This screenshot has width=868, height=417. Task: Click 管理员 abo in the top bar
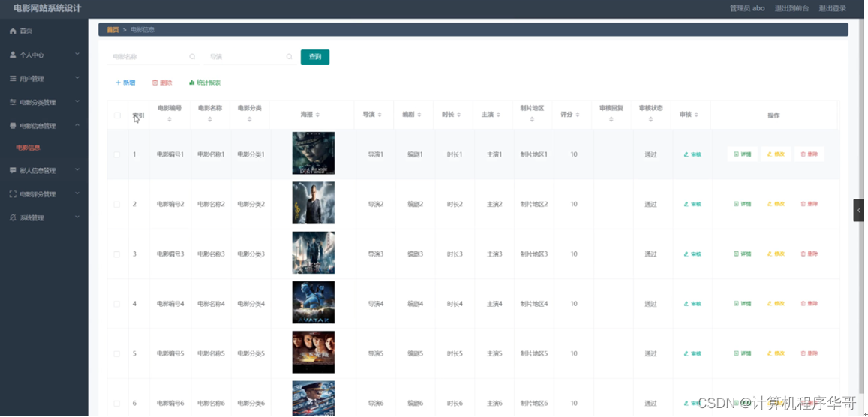(x=747, y=8)
